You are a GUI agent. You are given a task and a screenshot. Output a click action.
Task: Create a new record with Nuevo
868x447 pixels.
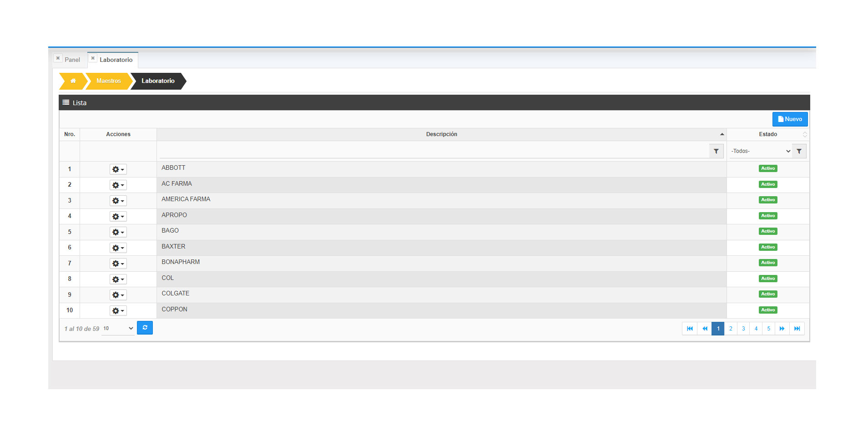790,119
